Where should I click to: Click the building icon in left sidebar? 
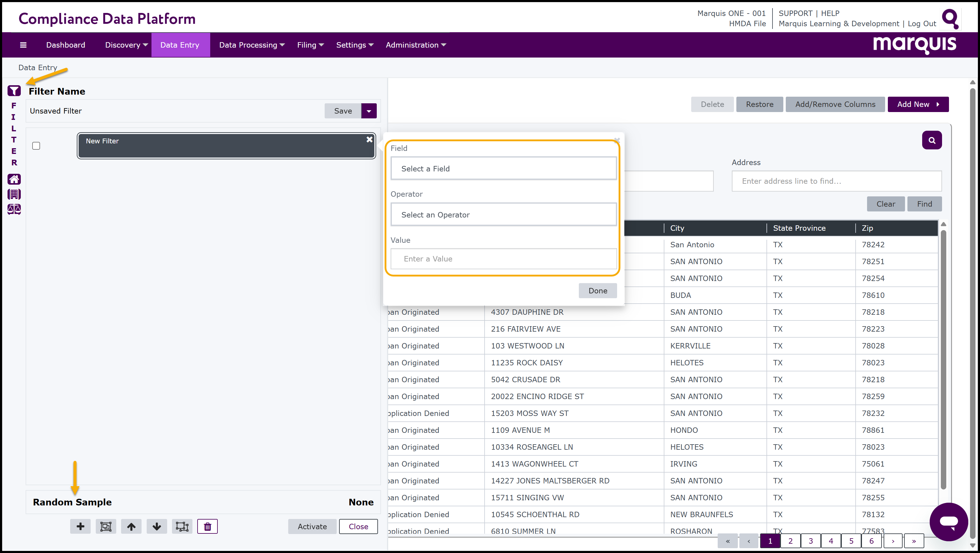[x=14, y=194]
